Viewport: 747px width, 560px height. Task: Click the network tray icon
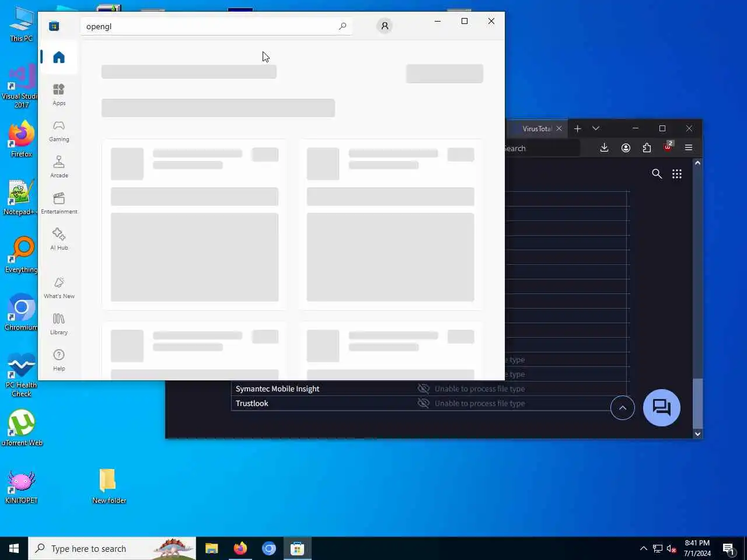coord(657,548)
